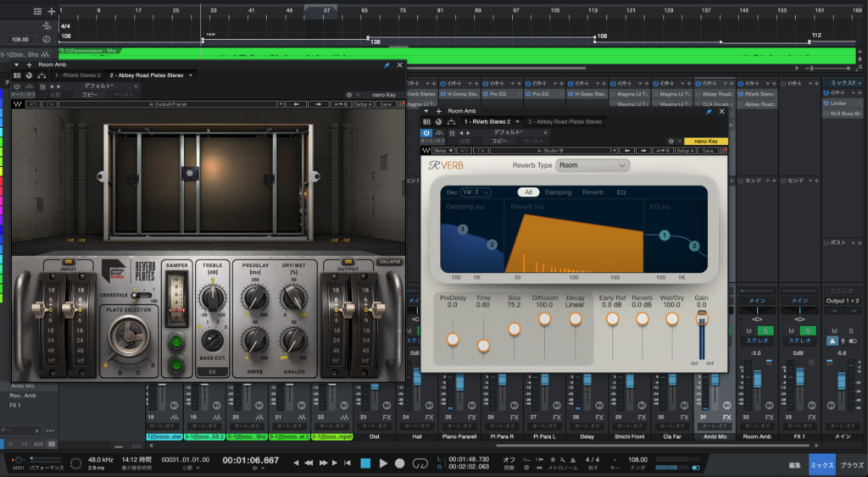Mute the FX 1 channel

coord(792,331)
